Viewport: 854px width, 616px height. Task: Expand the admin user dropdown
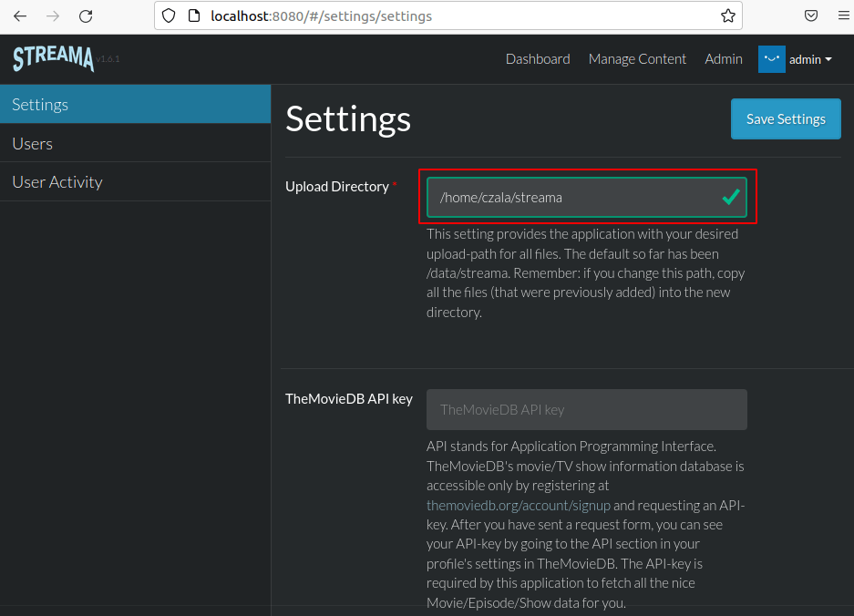click(810, 59)
